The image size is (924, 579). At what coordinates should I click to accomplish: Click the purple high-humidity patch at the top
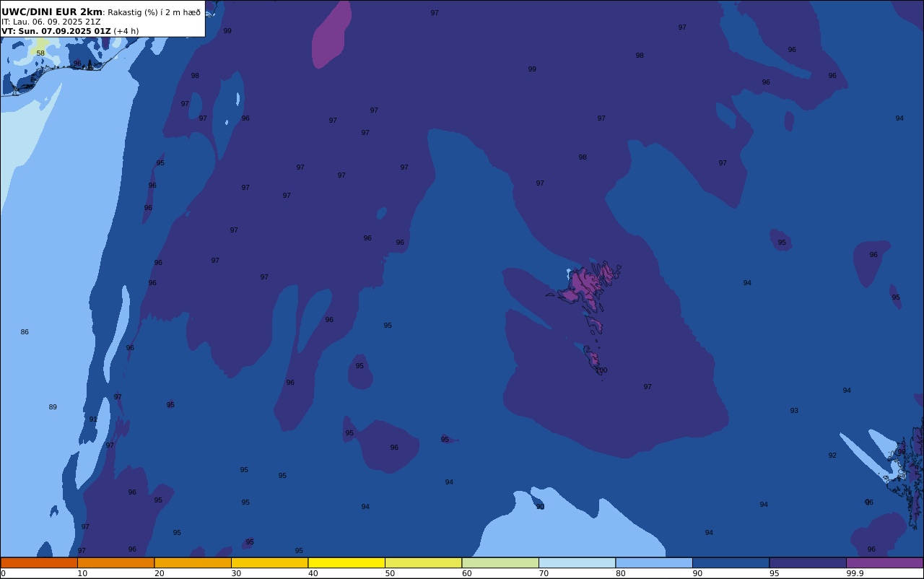point(331,35)
